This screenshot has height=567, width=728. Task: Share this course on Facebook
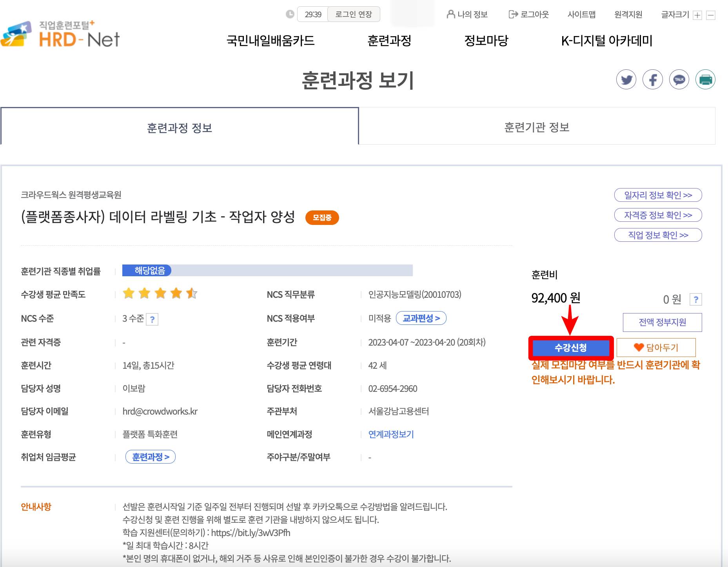(x=653, y=79)
